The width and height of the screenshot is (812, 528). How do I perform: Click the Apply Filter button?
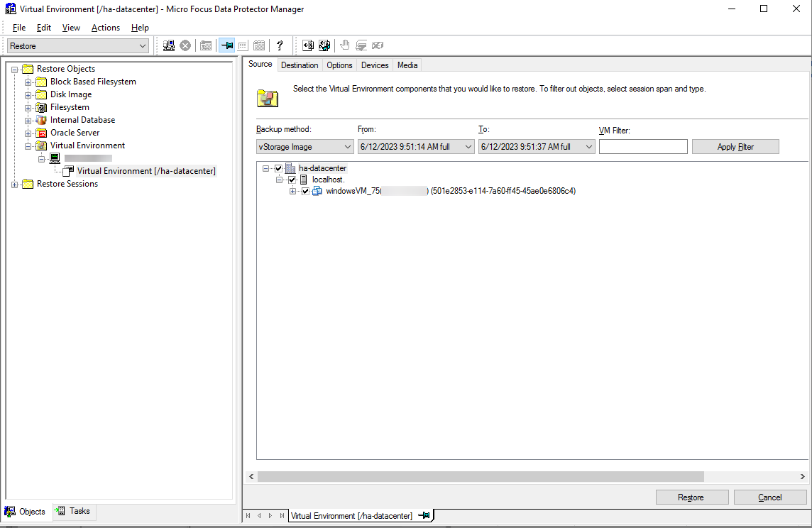pyautogui.click(x=735, y=147)
